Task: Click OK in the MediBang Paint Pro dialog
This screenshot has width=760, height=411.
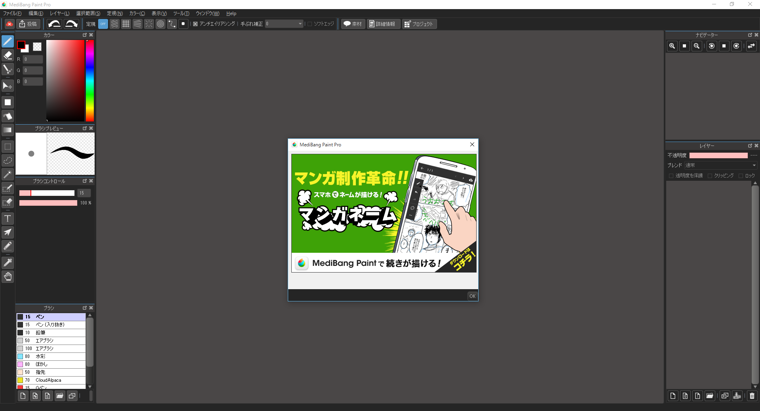Action: 472,296
